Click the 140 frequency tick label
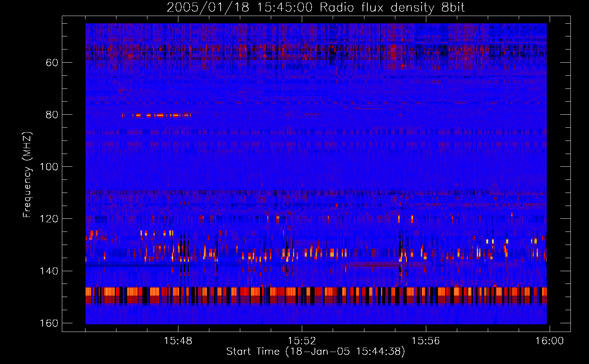Image resolution: width=589 pixels, height=364 pixels. [x=49, y=271]
